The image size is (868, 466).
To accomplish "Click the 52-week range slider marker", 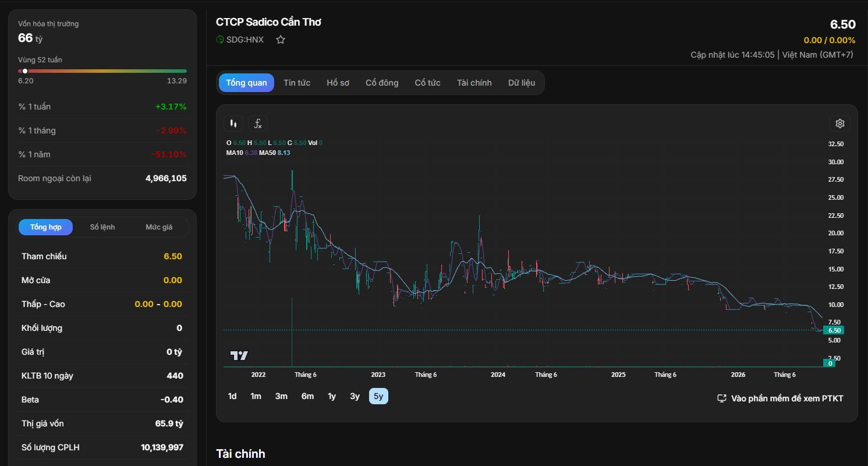I will (x=25, y=71).
